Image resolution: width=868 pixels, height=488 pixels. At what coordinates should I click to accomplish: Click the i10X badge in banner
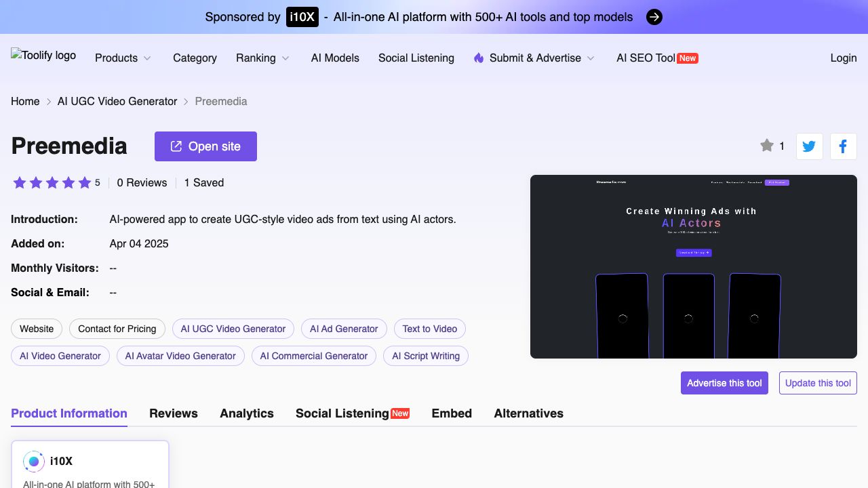302,17
